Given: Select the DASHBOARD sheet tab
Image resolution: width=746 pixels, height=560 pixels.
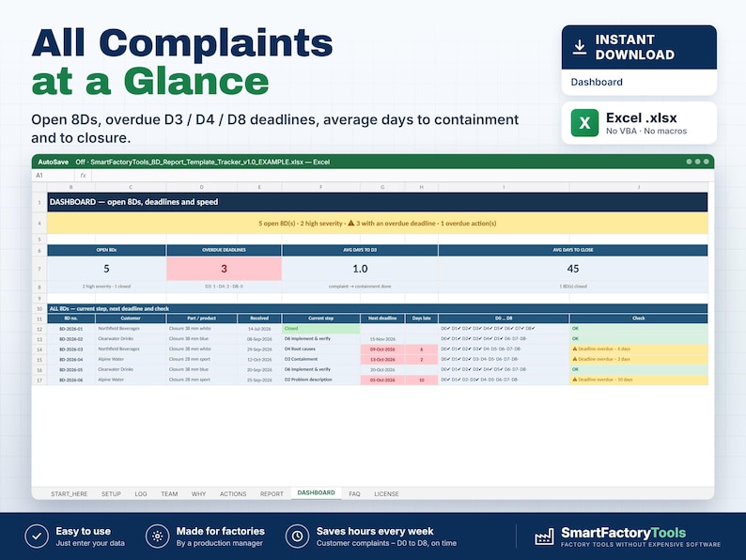Looking at the screenshot, I should pyautogui.click(x=316, y=493).
